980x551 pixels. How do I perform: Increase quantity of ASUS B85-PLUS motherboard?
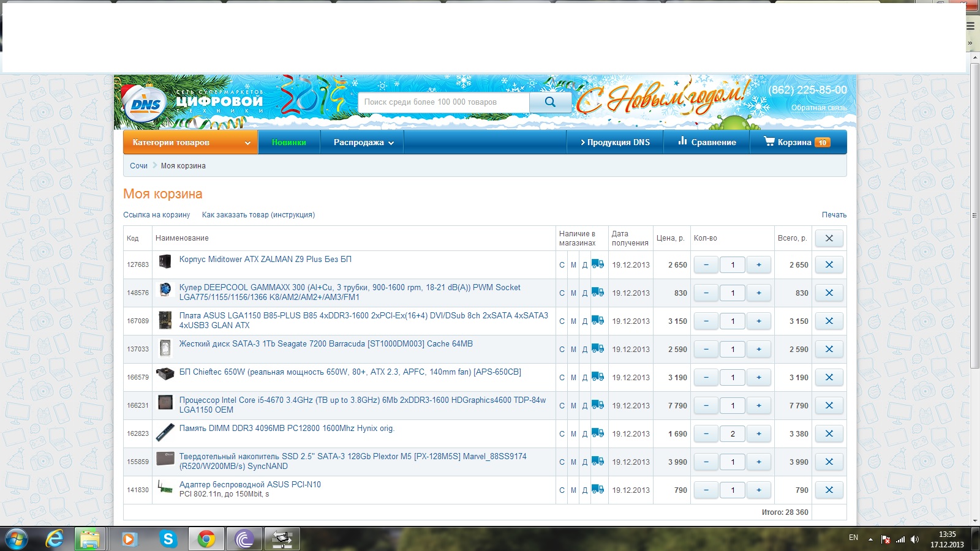pos(759,321)
